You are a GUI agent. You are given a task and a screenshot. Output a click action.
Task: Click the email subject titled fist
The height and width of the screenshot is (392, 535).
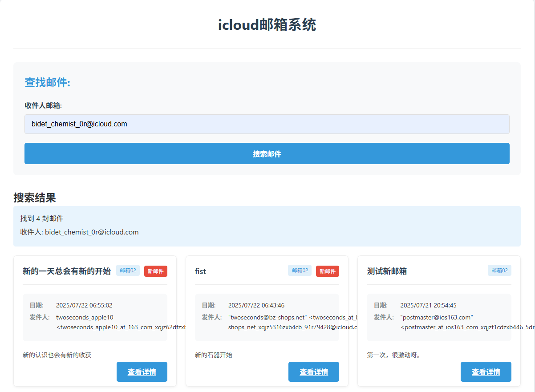click(x=201, y=271)
